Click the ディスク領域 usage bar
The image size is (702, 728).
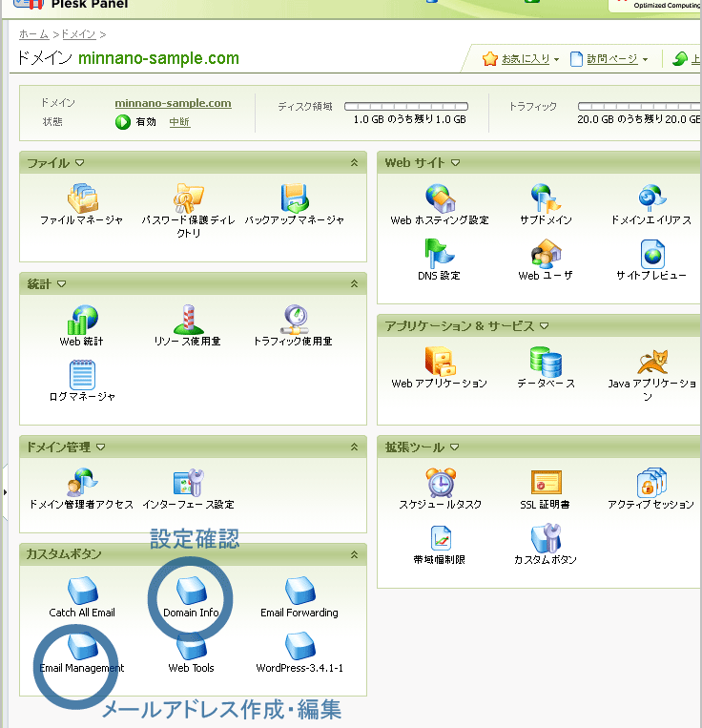coord(406,106)
